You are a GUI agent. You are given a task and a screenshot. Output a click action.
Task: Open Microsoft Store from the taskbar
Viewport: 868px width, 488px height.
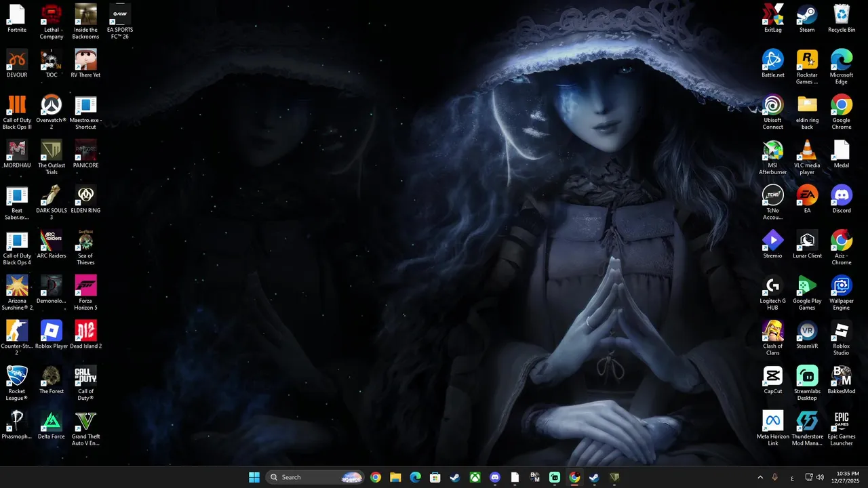point(435,477)
